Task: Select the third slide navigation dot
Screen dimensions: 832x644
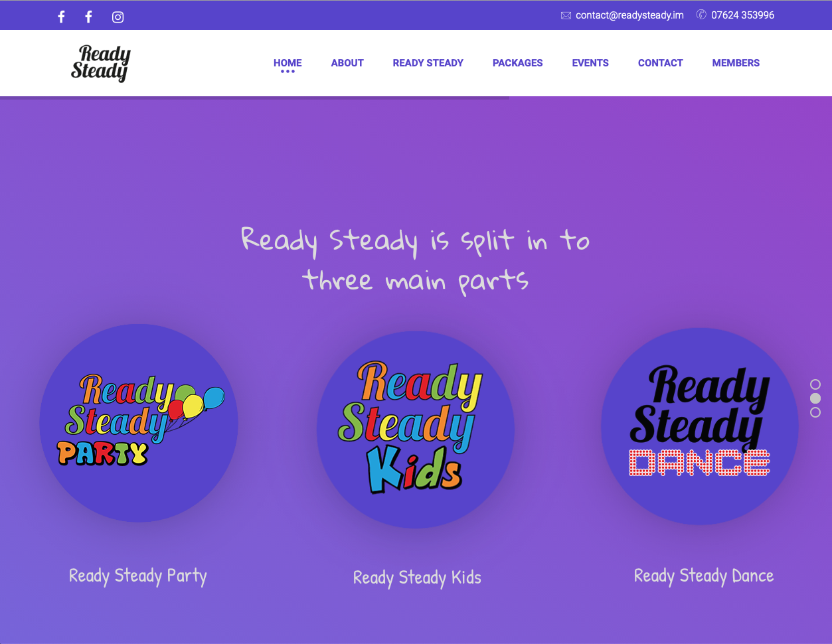Action: click(x=815, y=412)
